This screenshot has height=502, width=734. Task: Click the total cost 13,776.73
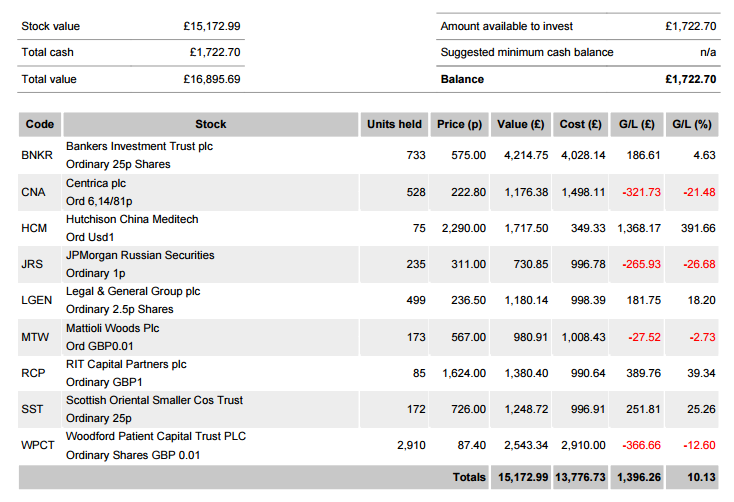580,477
